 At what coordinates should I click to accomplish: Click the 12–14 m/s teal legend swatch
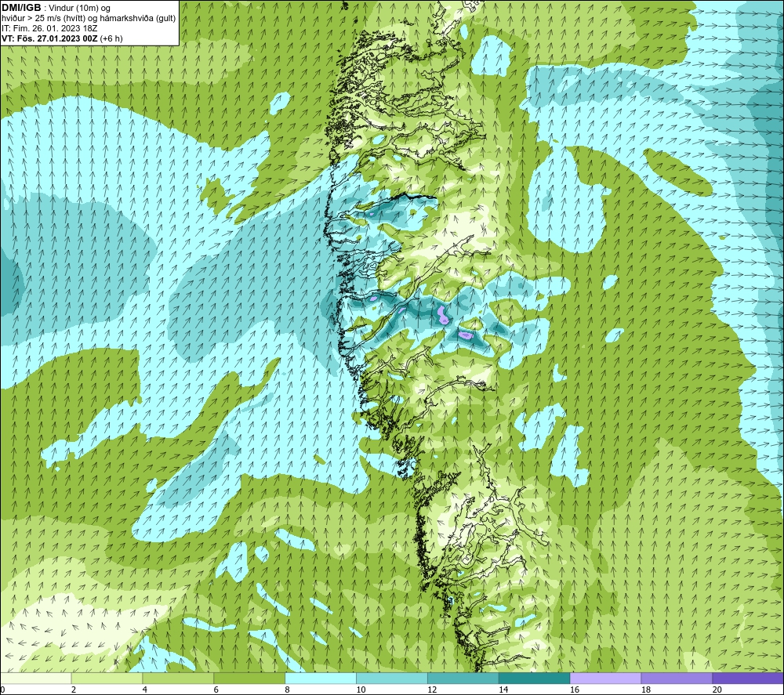(x=463, y=679)
